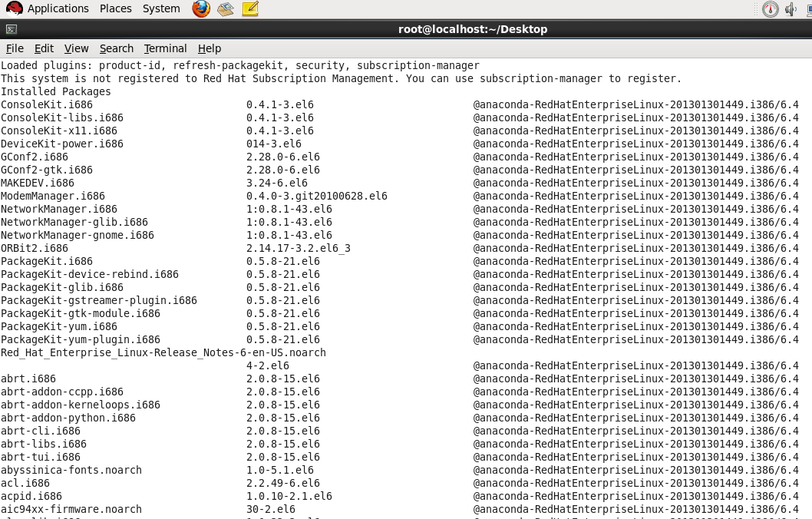Click the abrt-tui.i686 package name
Viewport: 812px width, 519px height.
pos(41,457)
